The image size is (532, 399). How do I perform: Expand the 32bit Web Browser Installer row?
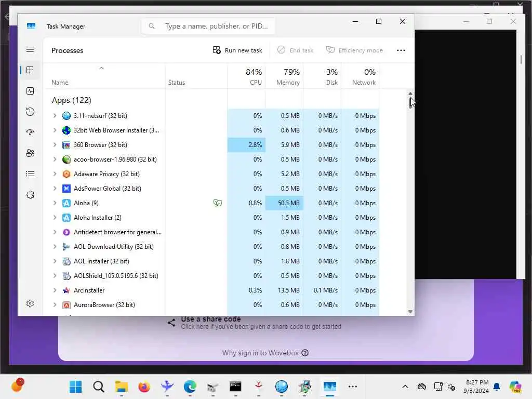coord(55,130)
